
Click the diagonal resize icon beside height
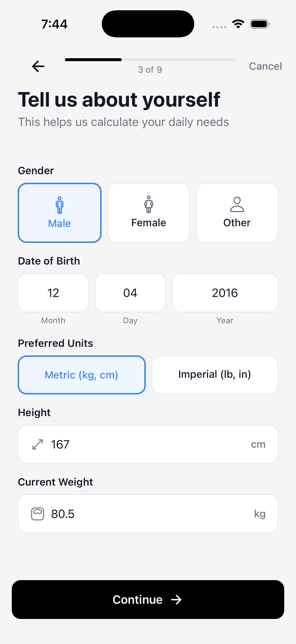(37, 444)
